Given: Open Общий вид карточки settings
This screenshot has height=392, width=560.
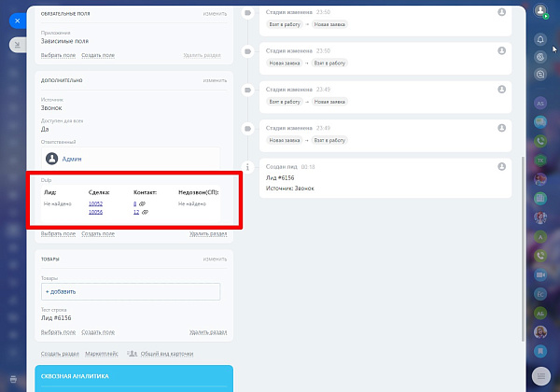Looking at the screenshot, I should point(167,354).
